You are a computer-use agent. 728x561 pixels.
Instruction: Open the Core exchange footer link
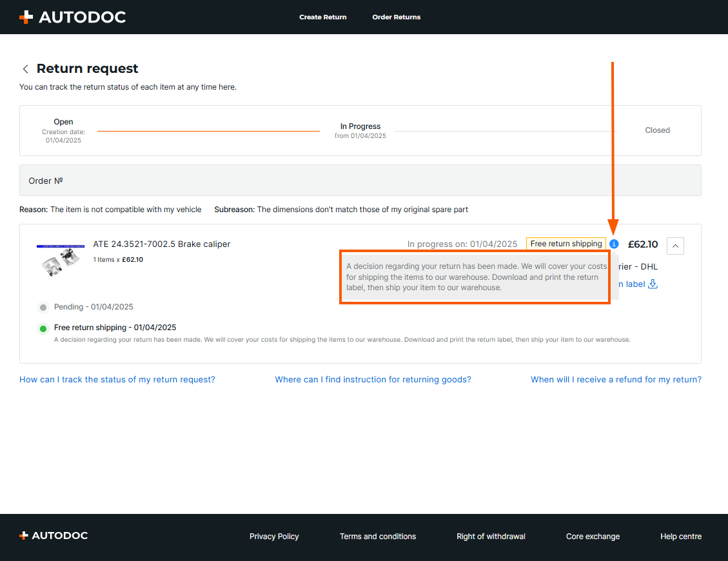[593, 536]
